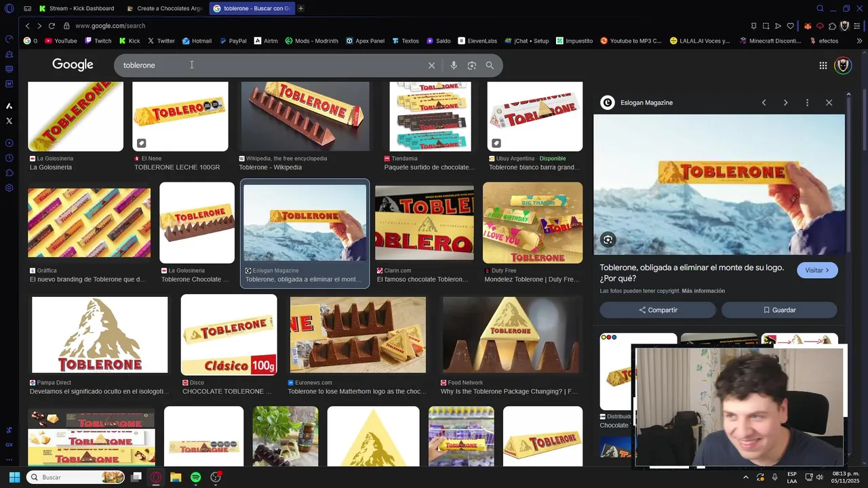Image resolution: width=868 pixels, height=488 pixels.
Task: Open the Mods - Modrinth bookmark
Action: click(x=312, y=41)
